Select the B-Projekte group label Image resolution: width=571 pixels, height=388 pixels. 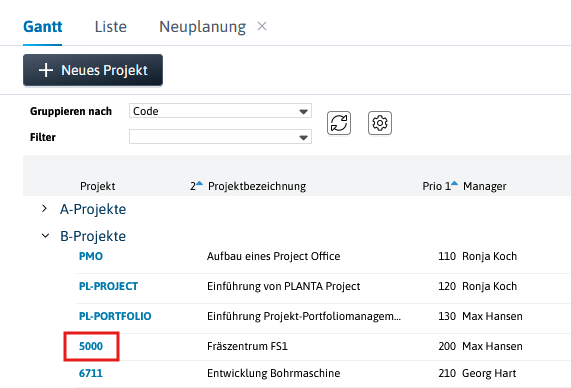click(x=93, y=236)
